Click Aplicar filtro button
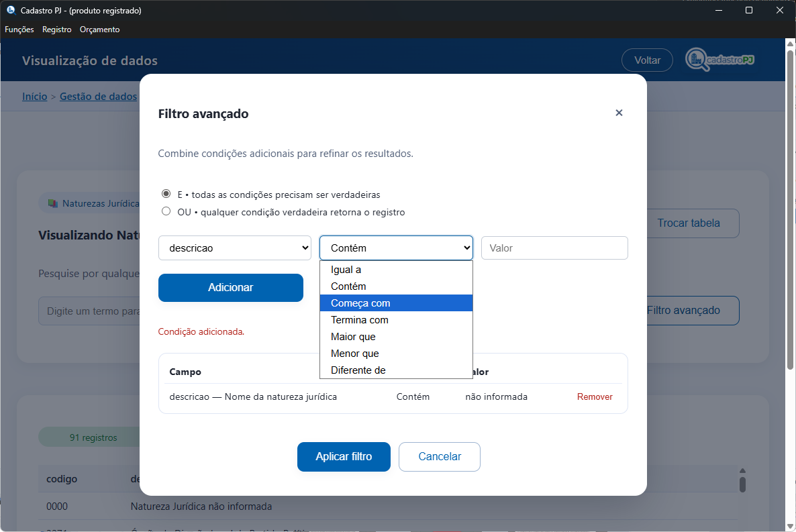Image resolution: width=796 pixels, height=532 pixels. click(344, 457)
